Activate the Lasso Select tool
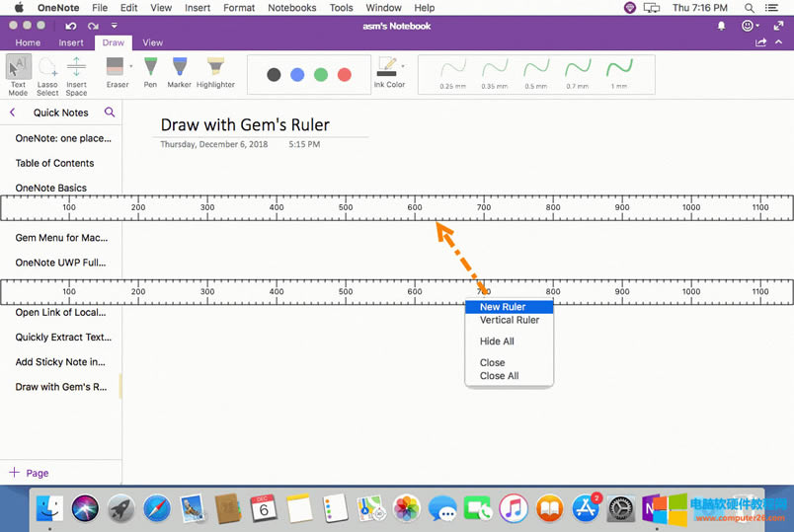 click(47, 72)
